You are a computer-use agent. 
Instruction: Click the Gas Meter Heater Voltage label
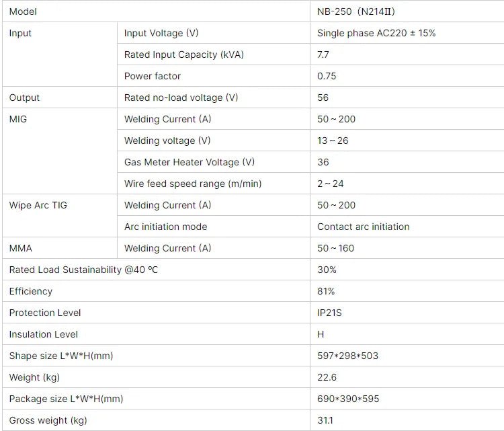click(190, 162)
